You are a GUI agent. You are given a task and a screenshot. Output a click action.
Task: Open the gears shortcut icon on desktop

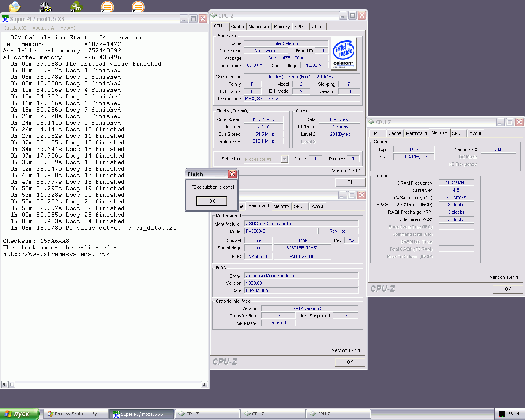[x=46, y=6]
